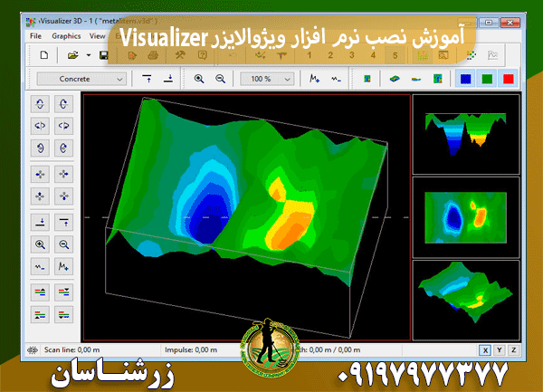Open the Concrete soil type dropdown

click(81, 79)
